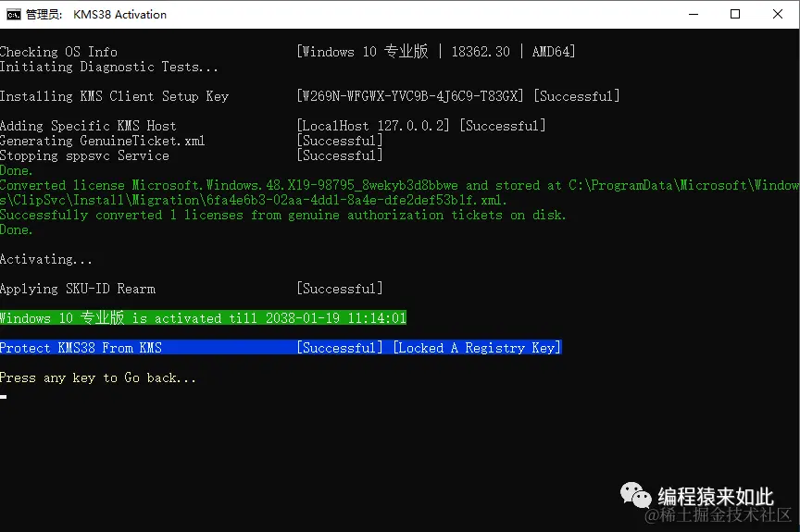Click the 'AMD64]' architecture value
Viewport: 800px width, 532px height.
(x=554, y=52)
